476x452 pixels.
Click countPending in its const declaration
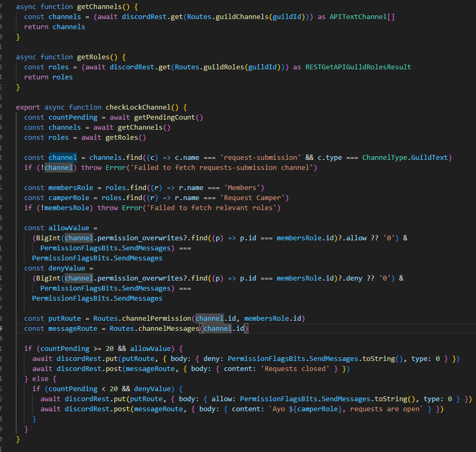tap(73, 117)
